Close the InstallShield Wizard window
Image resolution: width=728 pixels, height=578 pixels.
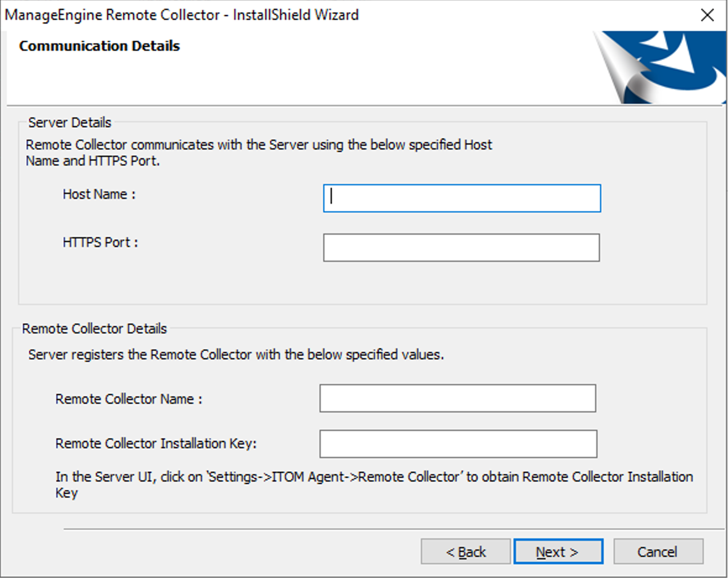click(x=707, y=15)
